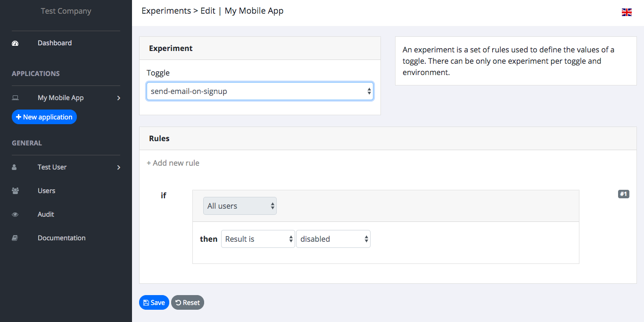Click the Audit eye icon
The width and height of the screenshot is (644, 322).
(15, 214)
